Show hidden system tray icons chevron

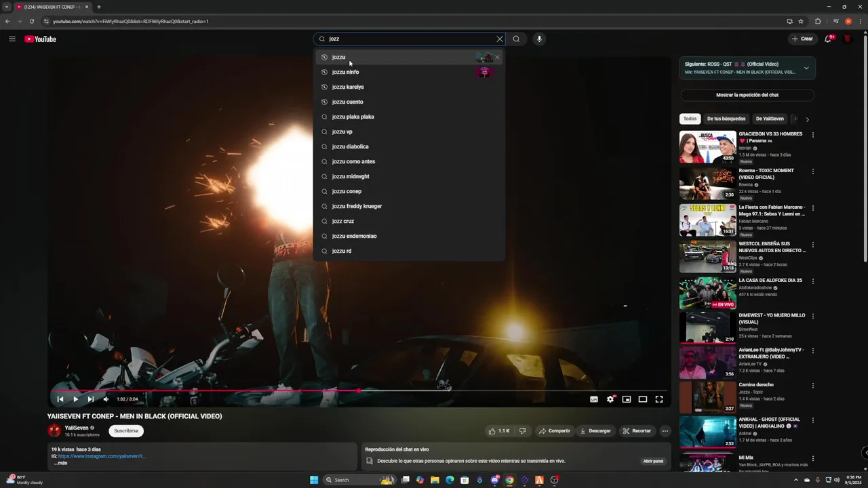(797, 480)
